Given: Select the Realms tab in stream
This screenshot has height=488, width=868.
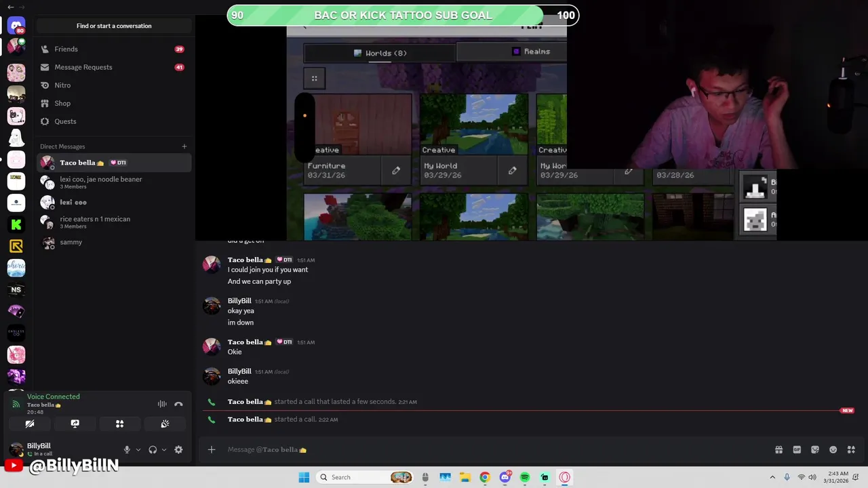Looking at the screenshot, I should pos(512,52).
